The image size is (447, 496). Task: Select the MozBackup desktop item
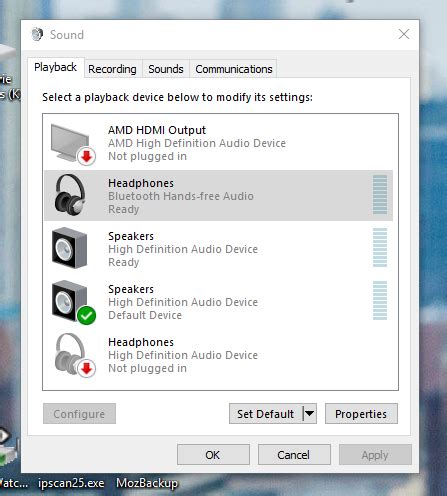(x=147, y=483)
